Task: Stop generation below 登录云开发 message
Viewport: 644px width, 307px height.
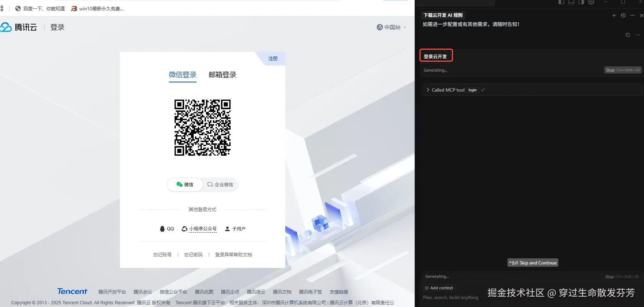Action: tap(623, 70)
